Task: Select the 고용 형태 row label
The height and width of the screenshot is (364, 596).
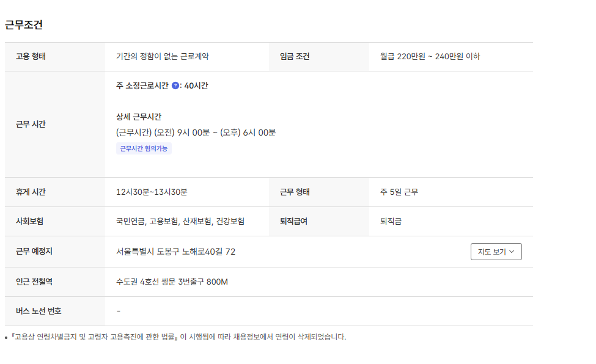Action: click(x=31, y=57)
